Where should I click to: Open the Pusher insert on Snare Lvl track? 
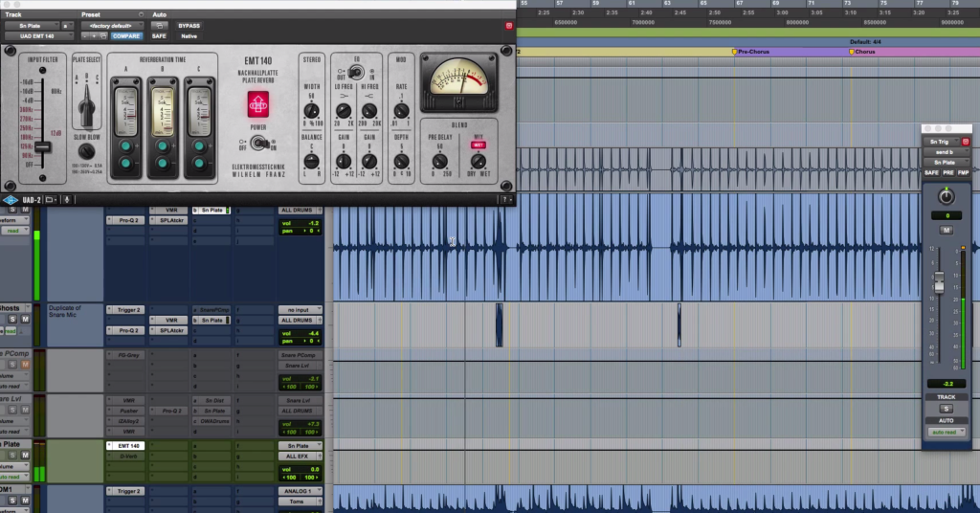pyautogui.click(x=129, y=411)
